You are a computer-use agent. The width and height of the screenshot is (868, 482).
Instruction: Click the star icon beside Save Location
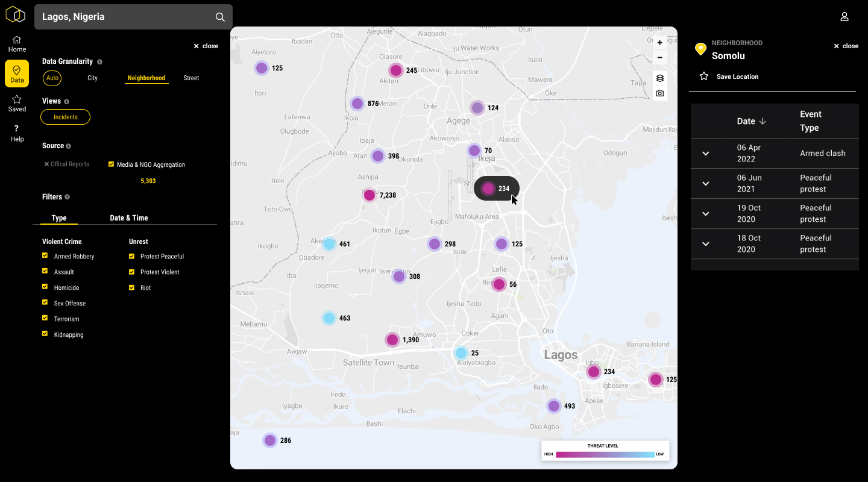(x=703, y=77)
